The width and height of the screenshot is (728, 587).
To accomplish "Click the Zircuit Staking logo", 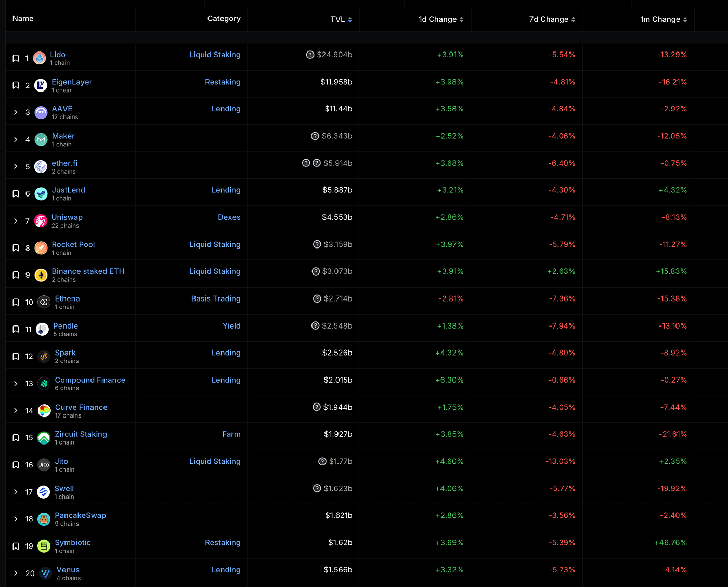I will pyautogui.click(x=44, y=438).
